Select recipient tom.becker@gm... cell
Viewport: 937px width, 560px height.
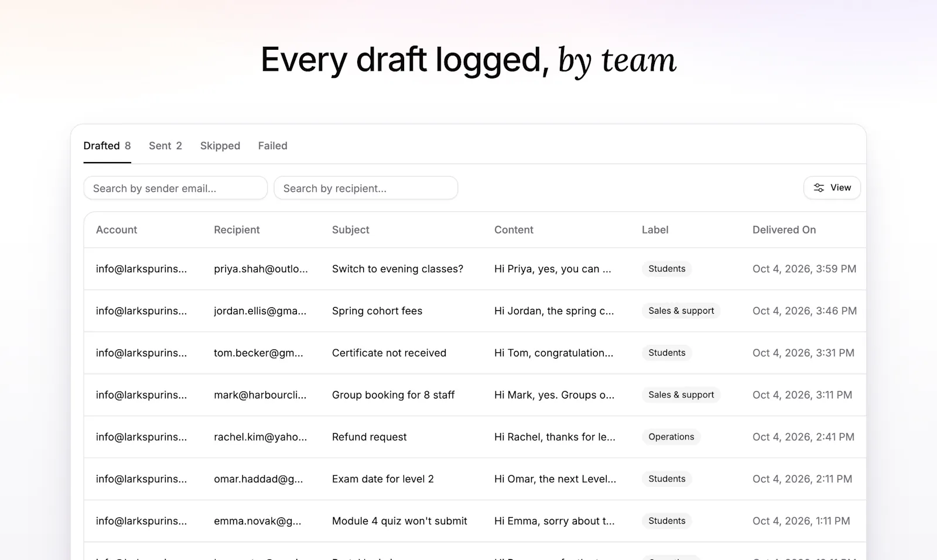point(258,353)
